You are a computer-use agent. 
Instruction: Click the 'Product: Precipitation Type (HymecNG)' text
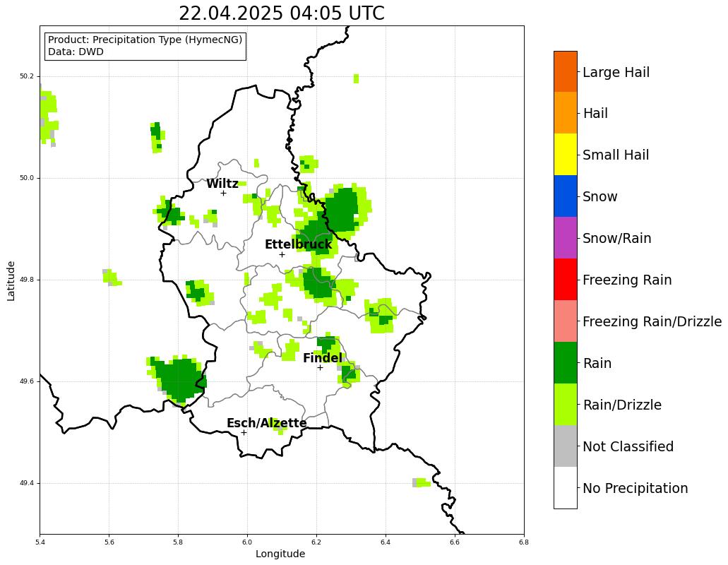pos(145,40)
